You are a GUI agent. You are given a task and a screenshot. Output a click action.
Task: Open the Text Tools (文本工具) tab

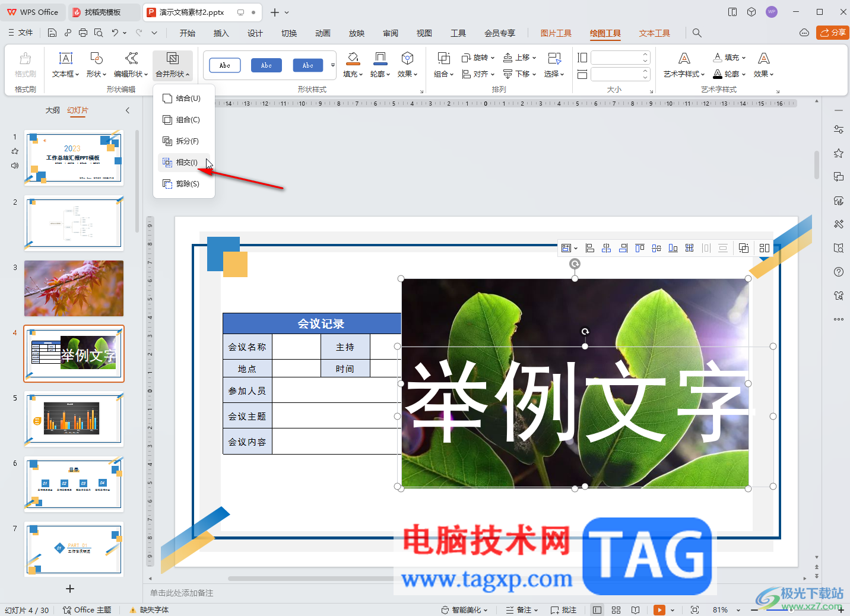pos(655,33)
